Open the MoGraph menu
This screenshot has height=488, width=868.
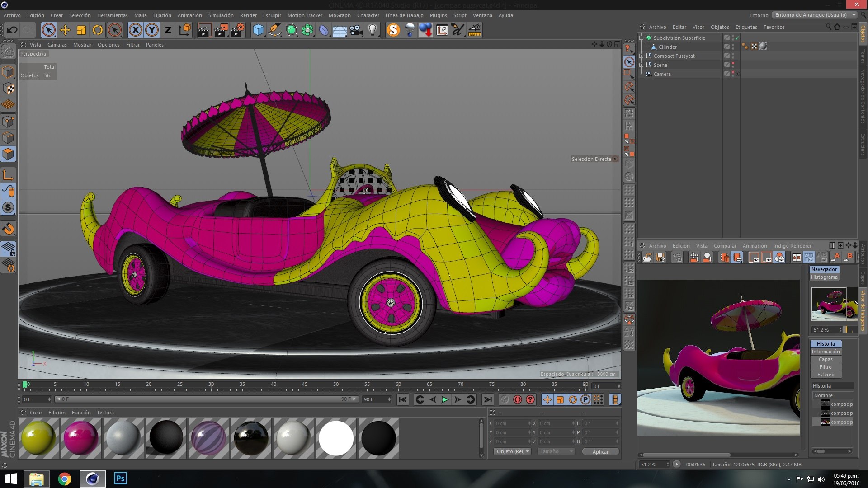coord(340,15)
